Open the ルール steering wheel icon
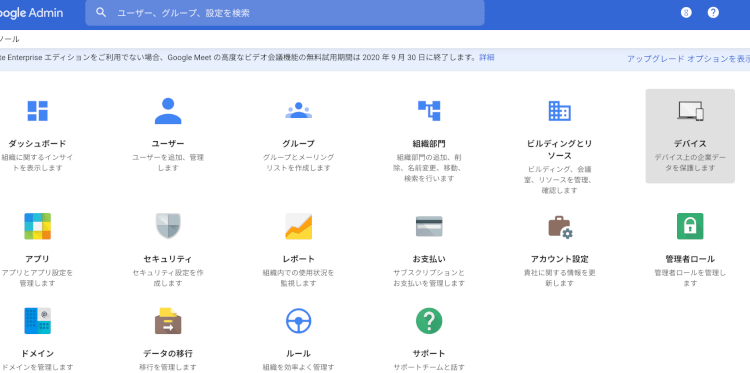 coord(298,320)
